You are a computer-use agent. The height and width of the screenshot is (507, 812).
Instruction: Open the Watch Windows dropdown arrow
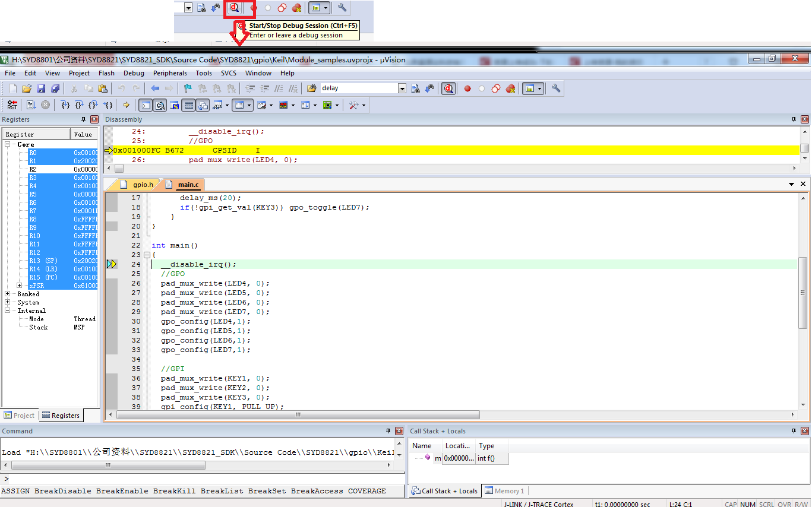point(227,105)
